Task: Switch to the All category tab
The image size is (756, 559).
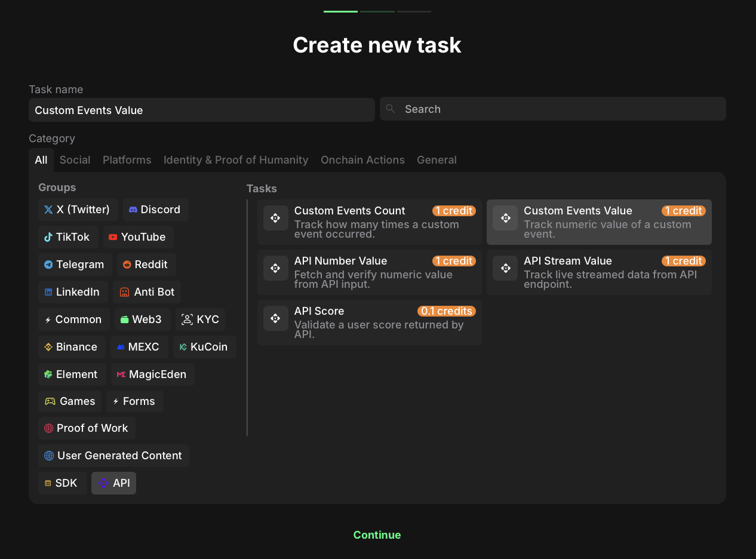Action: point(41,160)
